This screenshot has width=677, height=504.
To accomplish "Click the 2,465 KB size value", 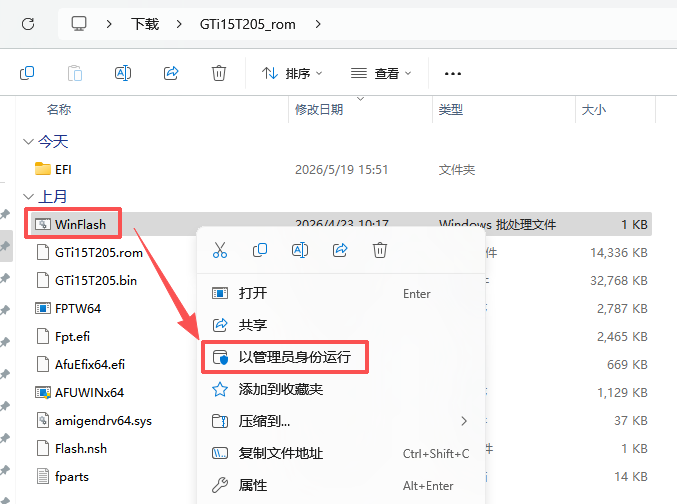I will coord(622,337).
